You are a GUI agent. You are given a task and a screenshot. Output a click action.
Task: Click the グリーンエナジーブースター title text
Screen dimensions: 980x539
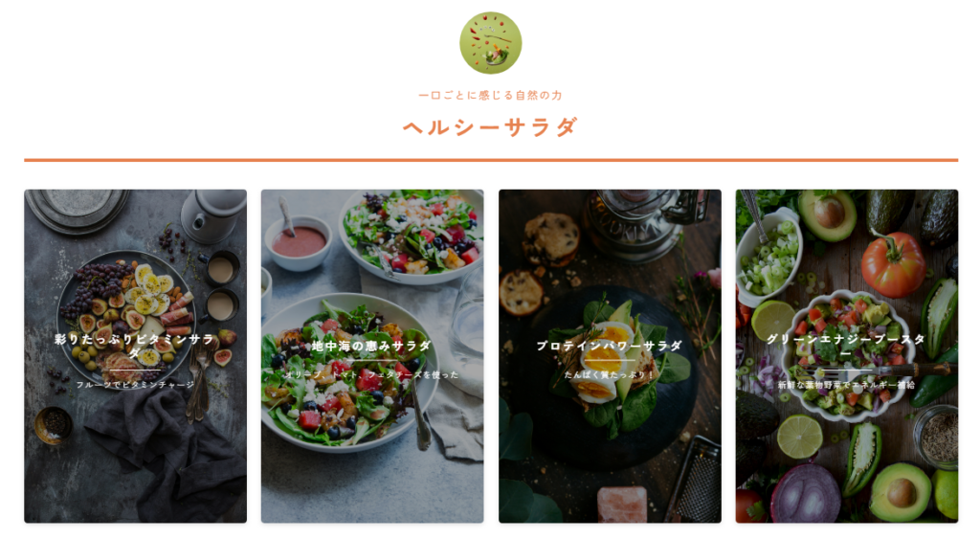[846, 346]
